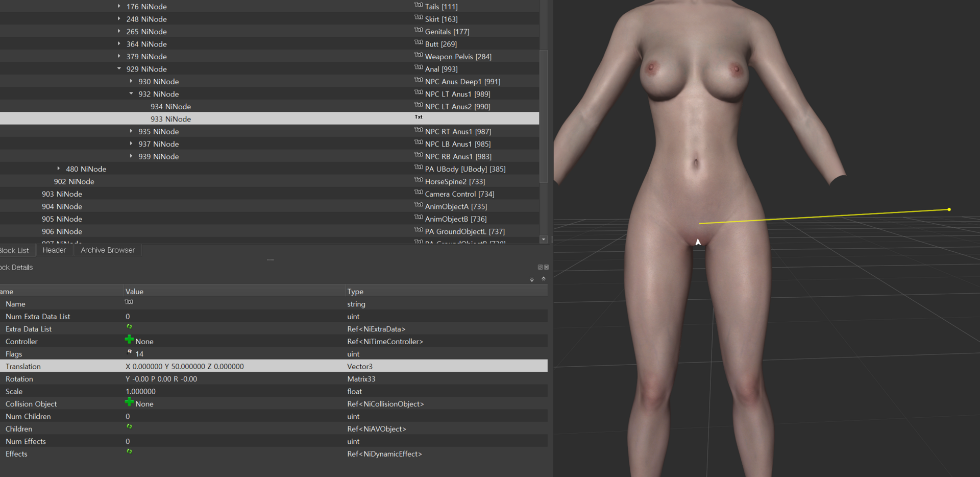Click the Ref<NiTimeController> type cell
Screen dimensions: 980x477
click(x=385, y=342)
